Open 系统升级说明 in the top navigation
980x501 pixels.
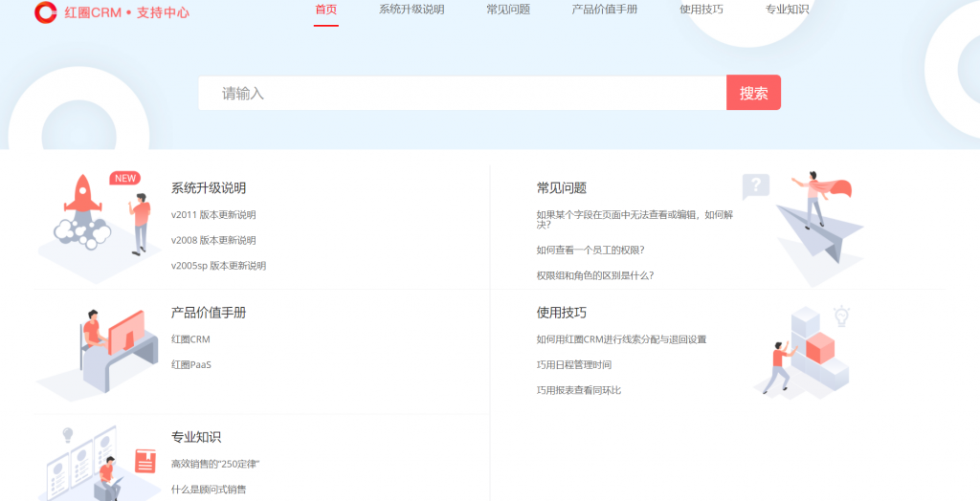pos(412,10)
